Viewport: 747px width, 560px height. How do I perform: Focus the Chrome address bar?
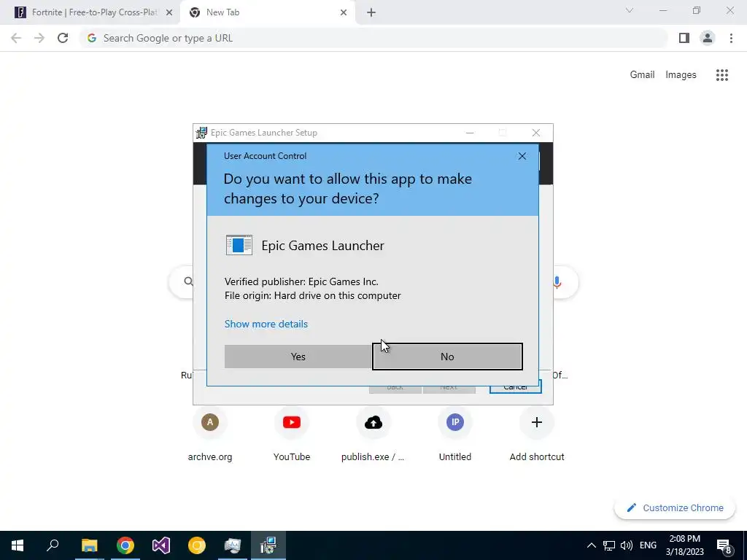[x=373, y=38]
